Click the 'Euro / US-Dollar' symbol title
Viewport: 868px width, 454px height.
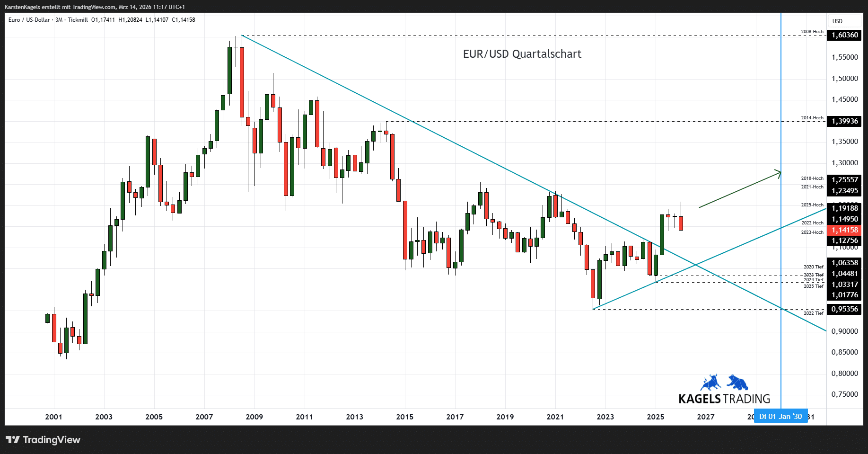coord(29,20)
